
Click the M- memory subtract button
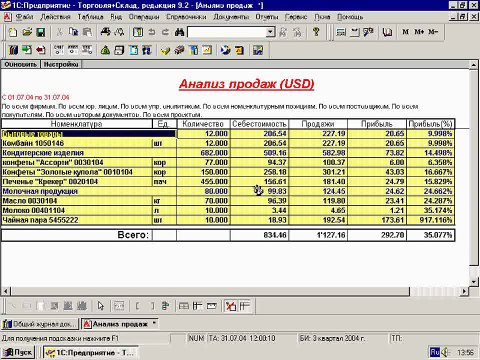coord(433,32)
